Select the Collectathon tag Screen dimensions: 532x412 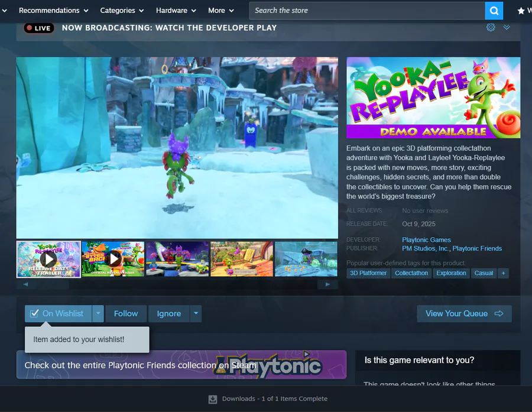(x=411, y=273)
